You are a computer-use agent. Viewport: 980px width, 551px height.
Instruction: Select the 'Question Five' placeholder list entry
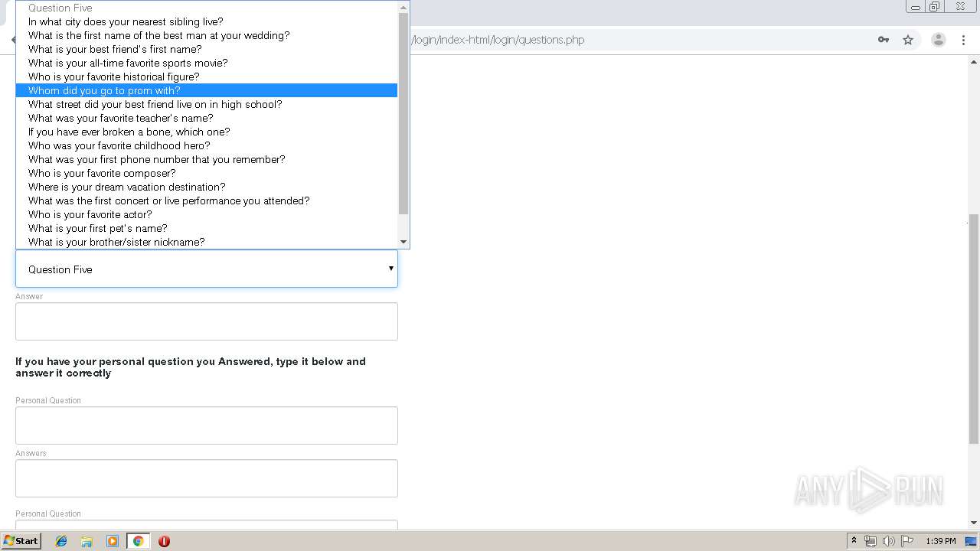[207, 8]
